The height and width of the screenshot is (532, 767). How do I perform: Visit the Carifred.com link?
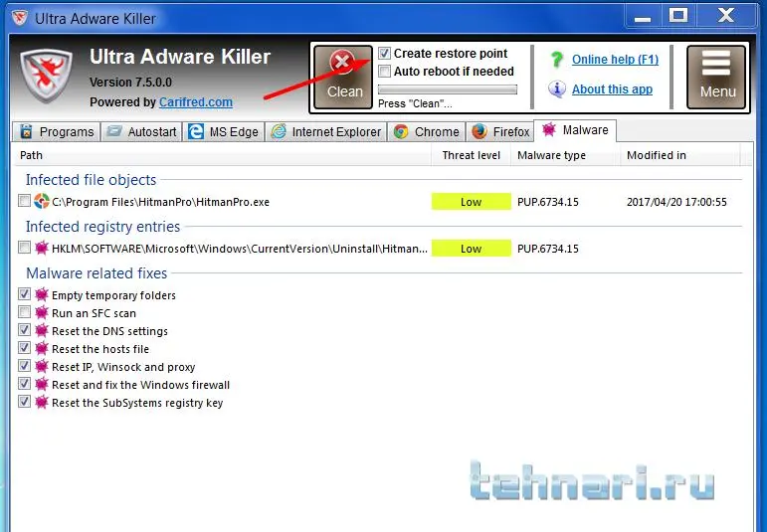(196, 102)
